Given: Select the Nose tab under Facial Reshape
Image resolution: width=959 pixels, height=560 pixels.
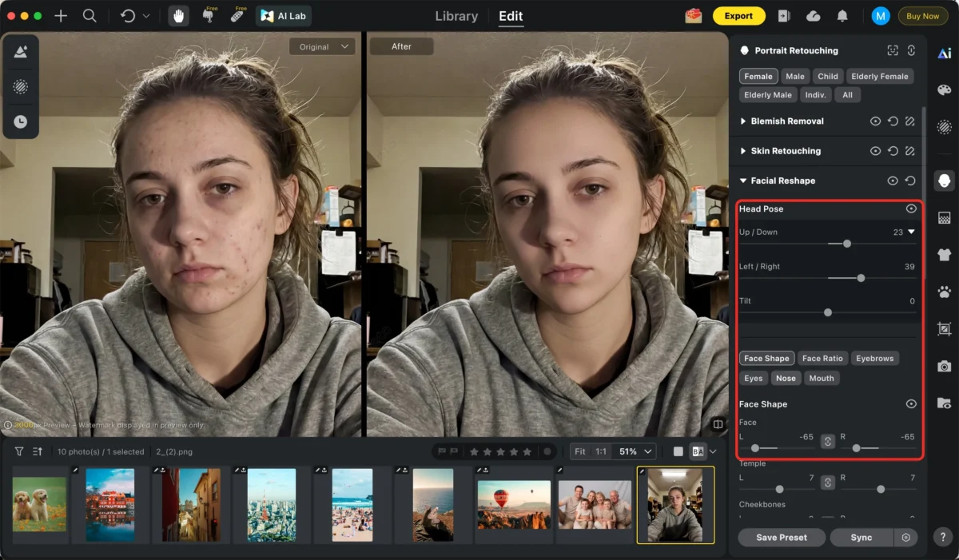Looking at the screenshot, I should coord(786,377).
